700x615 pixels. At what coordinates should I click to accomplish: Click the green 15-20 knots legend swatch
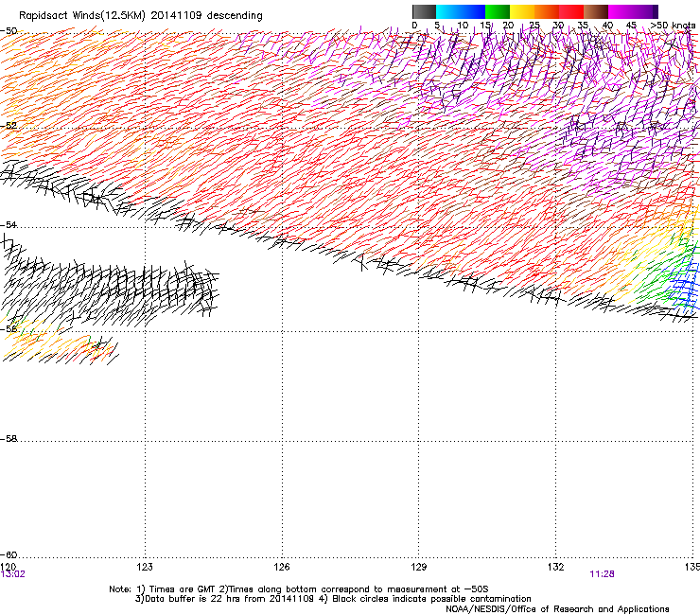coord(498,11)
